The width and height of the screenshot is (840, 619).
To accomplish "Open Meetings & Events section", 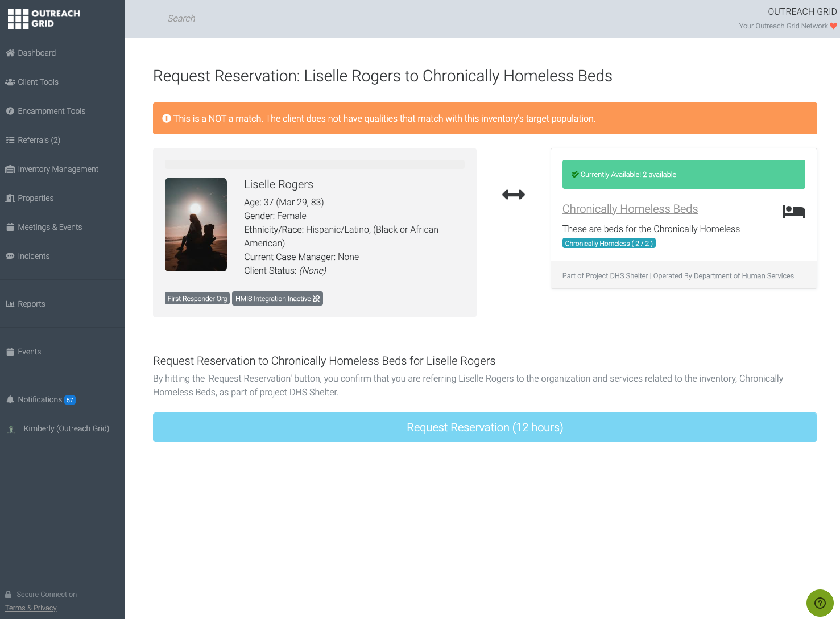I will [49, 227].
